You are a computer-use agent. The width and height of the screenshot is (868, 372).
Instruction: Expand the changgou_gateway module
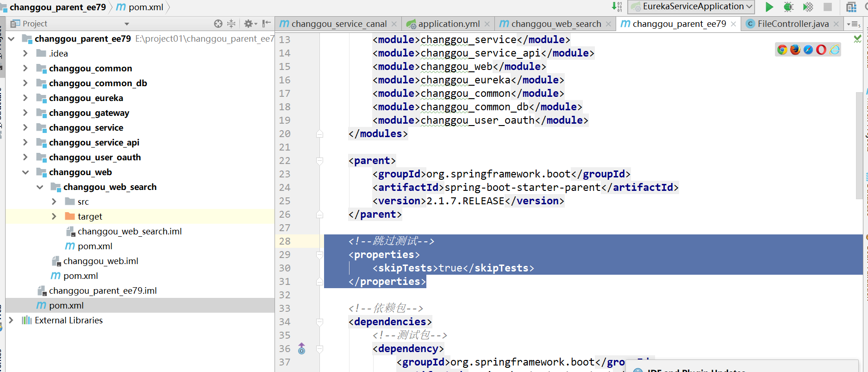(x=25, y=113)
